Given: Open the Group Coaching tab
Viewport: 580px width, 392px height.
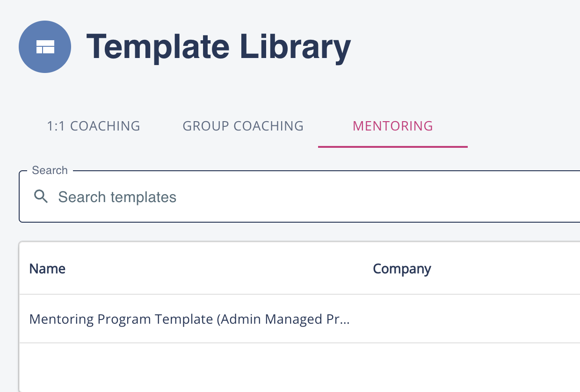Looking at the screenshot, I should [243, 126].
